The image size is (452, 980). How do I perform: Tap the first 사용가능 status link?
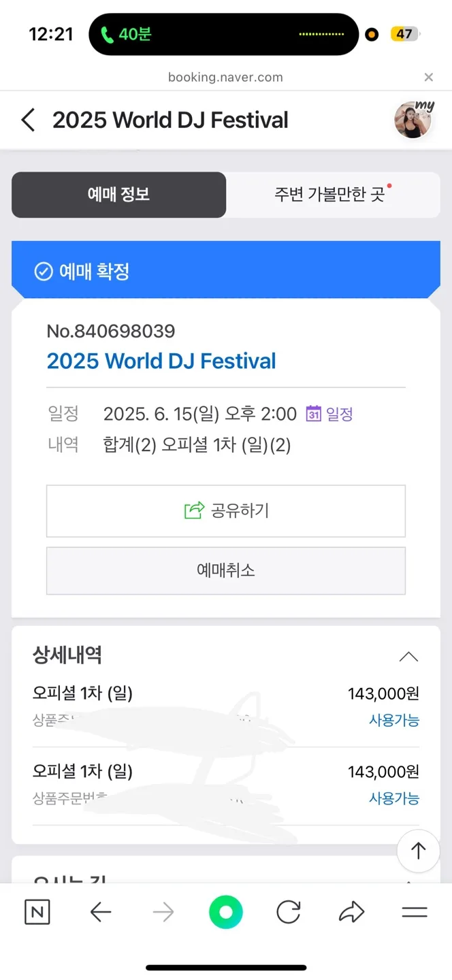point(394,720)
